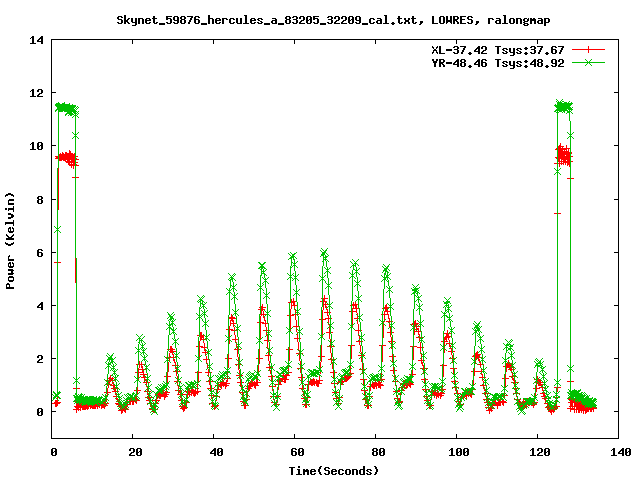Click the Time(Seconds) x-axis label

tap(334, 471)
